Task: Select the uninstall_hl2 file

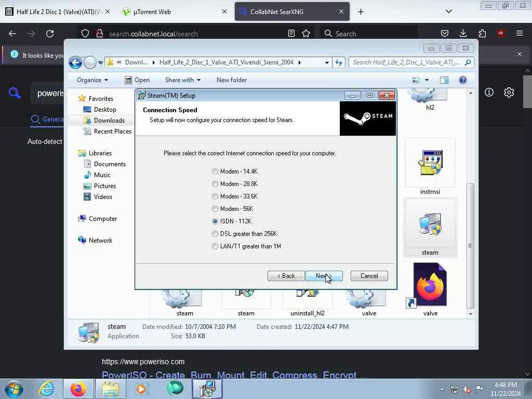Action: coord(308,303)
